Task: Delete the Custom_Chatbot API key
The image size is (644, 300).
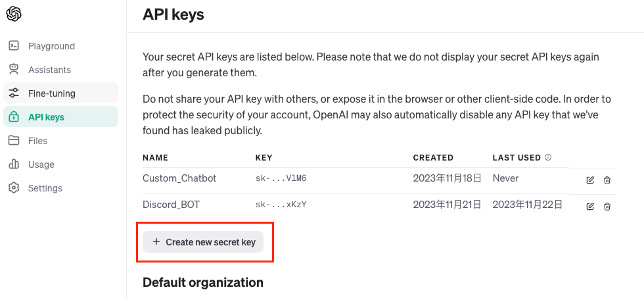Action: (x=607, y=180)
